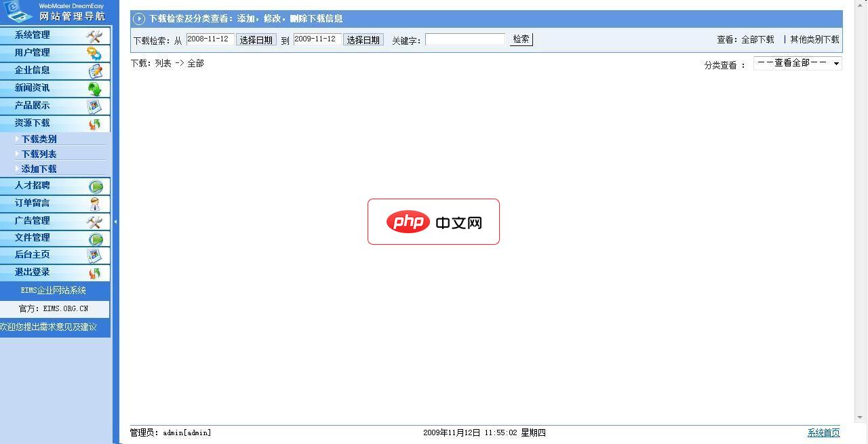Click the 系统首页 link
868x444 pixels.
pos(823,432)
